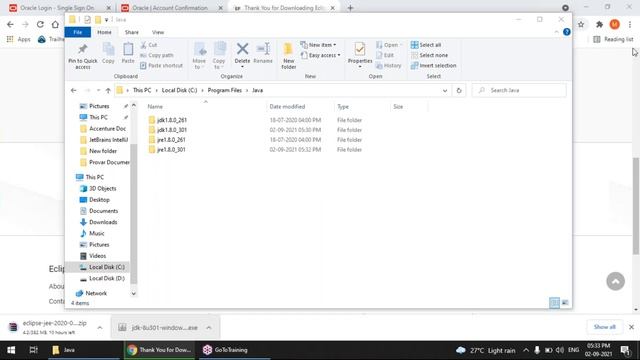Switch to large icons view layout

(565, 302)
